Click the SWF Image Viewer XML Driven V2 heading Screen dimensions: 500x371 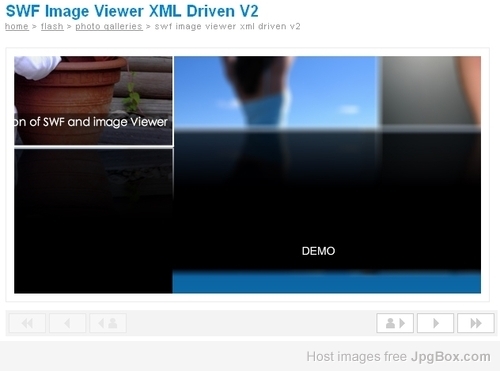pos(132,11)
